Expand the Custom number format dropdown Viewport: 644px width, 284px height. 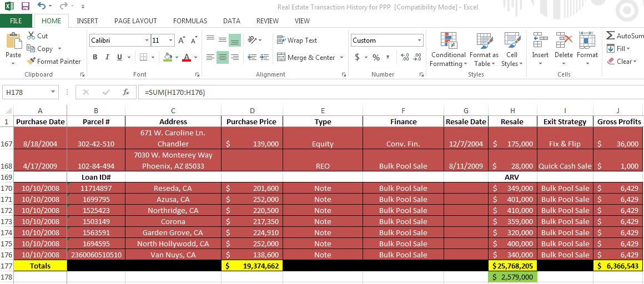(x=419, y=40)
